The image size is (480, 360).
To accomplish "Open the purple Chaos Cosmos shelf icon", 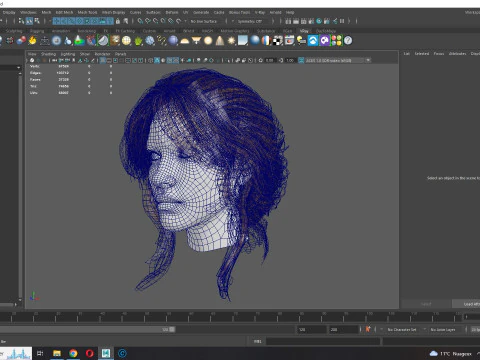I will (x=324, y=41).
